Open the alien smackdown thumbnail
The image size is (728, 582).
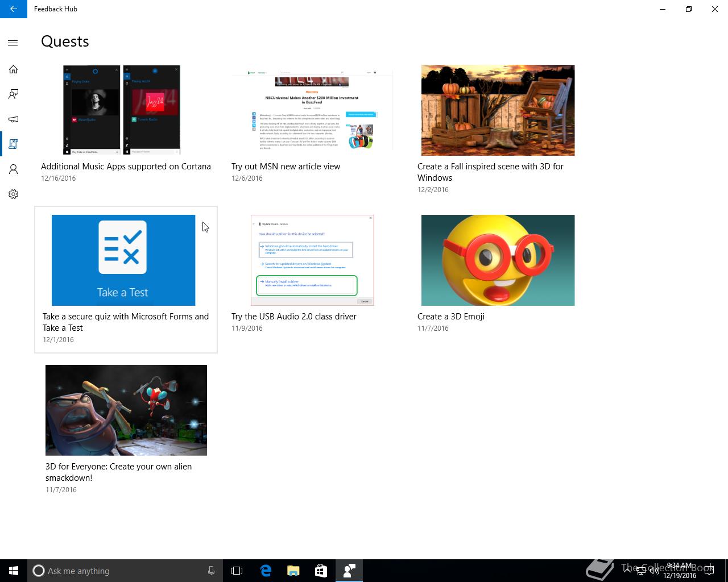point(126,410)
